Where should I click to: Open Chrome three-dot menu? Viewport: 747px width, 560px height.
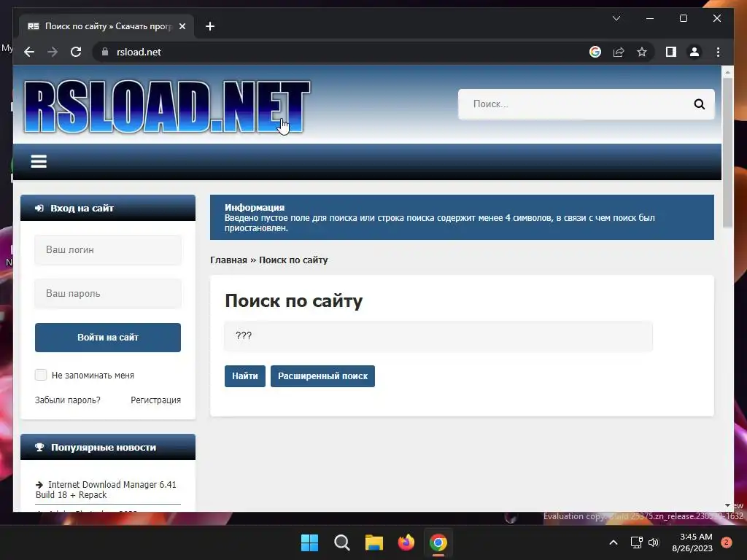tap(718, 52)
